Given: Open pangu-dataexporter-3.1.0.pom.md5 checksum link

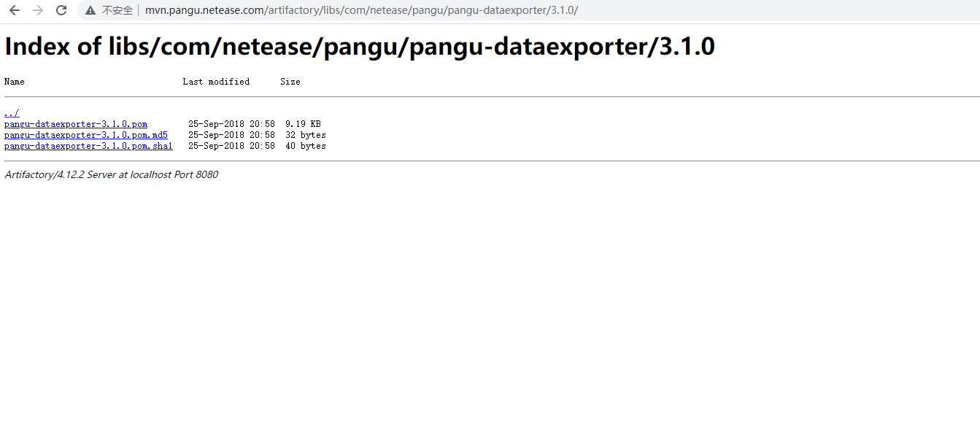Looking at the screenshot, I should click(x=86, y=135).
